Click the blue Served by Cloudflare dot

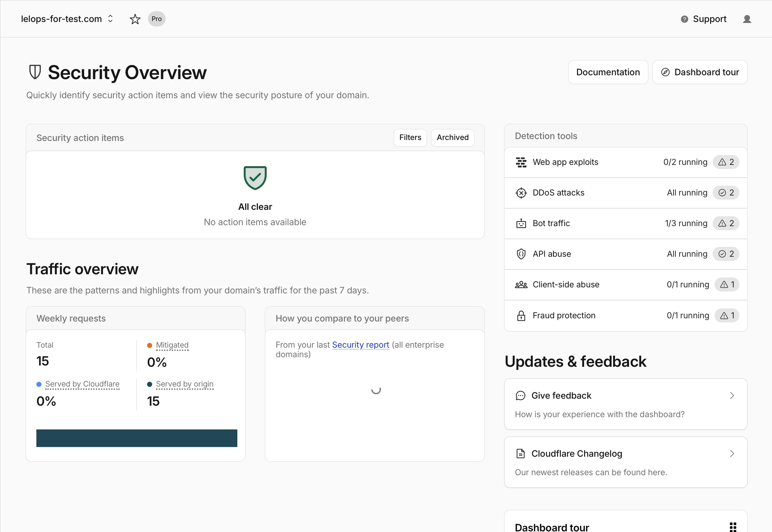[39, 384]
